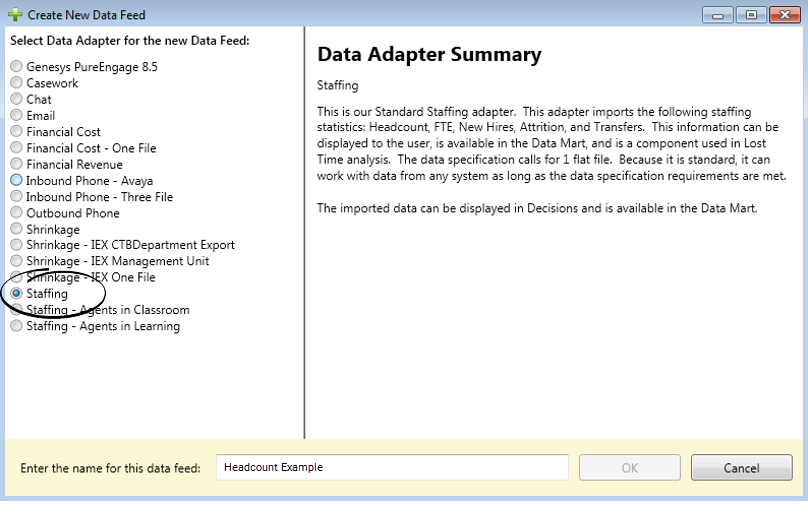Maximize the Create New Data Feed window

point(751,15)
